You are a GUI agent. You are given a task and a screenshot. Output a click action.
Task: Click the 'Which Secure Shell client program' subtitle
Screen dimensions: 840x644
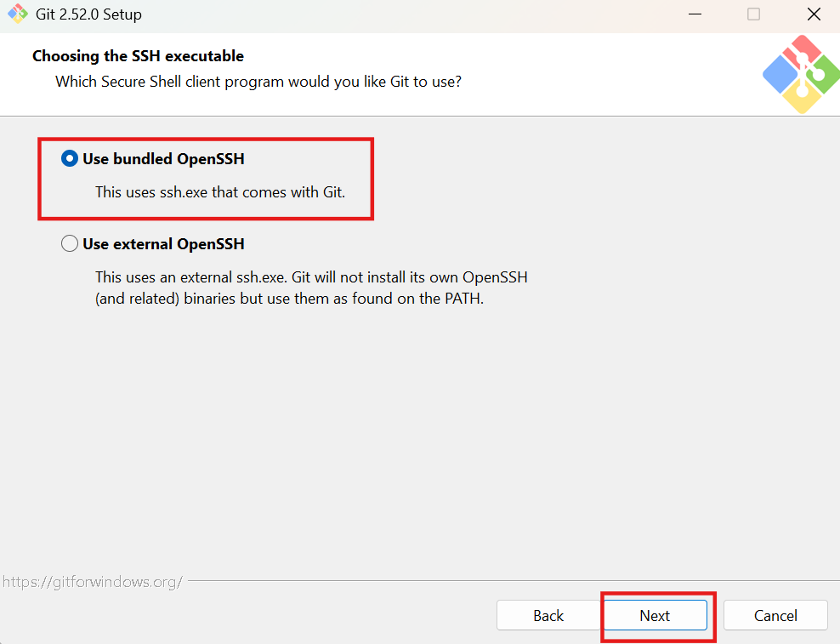point(258,82)
